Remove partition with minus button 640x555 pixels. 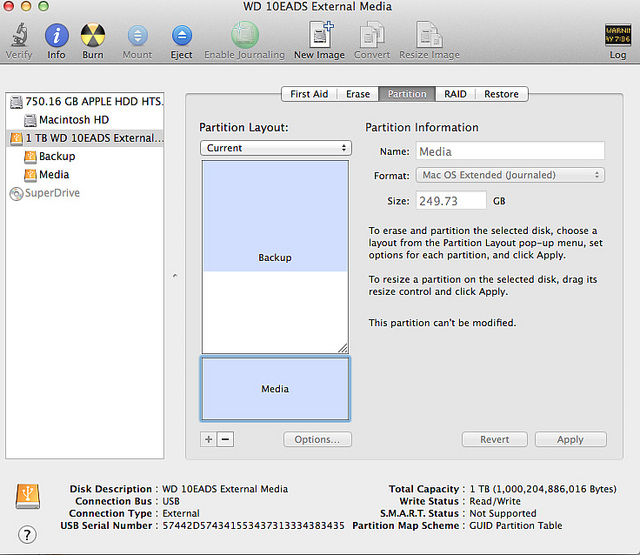pos(225,439)
